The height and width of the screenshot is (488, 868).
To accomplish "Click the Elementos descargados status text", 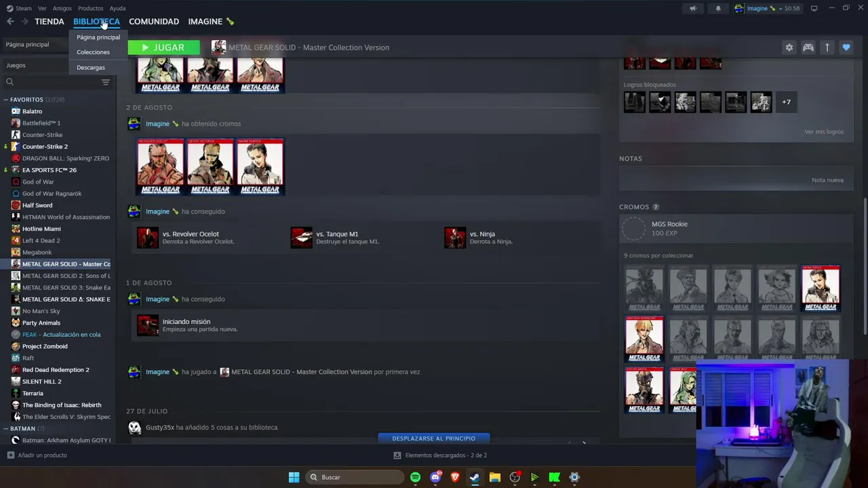I will pos(446,455).
